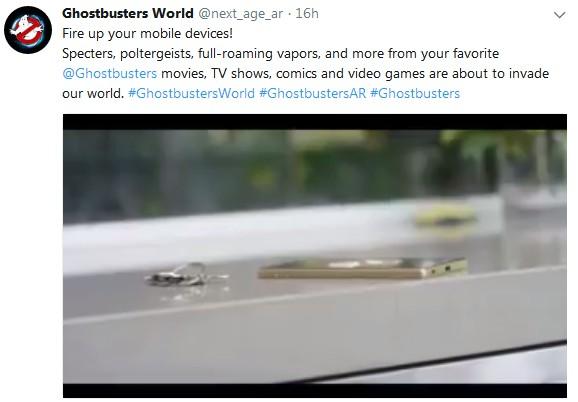This screenshot has height=402, width=578.
Task: Click the gold smartphone in the video
Action: tap(363, 268)
